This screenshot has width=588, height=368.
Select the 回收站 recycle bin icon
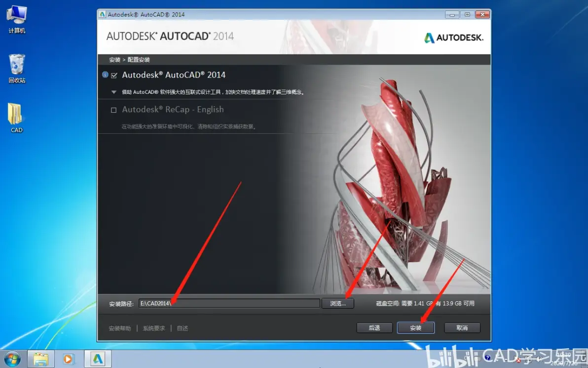17,69
